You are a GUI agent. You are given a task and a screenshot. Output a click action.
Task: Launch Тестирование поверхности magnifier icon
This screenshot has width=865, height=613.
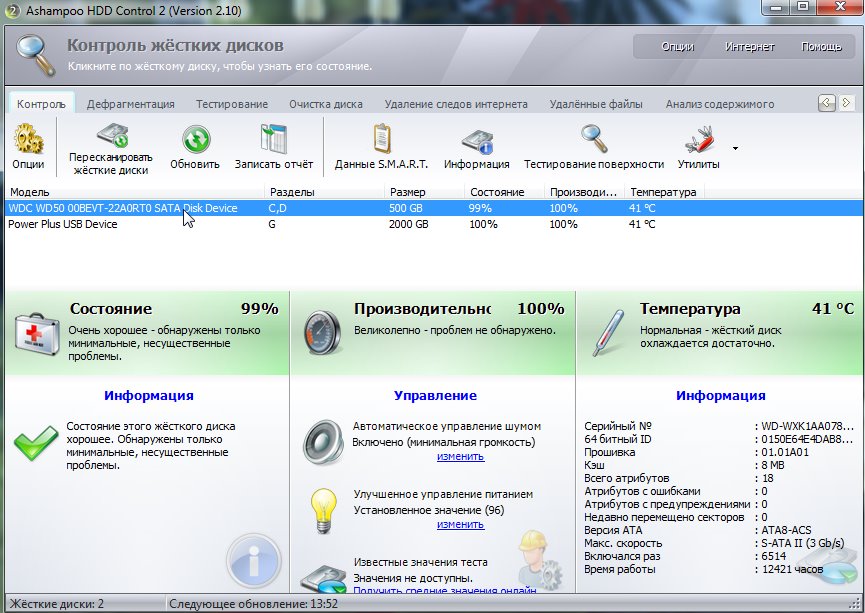[x=594, y=139]
